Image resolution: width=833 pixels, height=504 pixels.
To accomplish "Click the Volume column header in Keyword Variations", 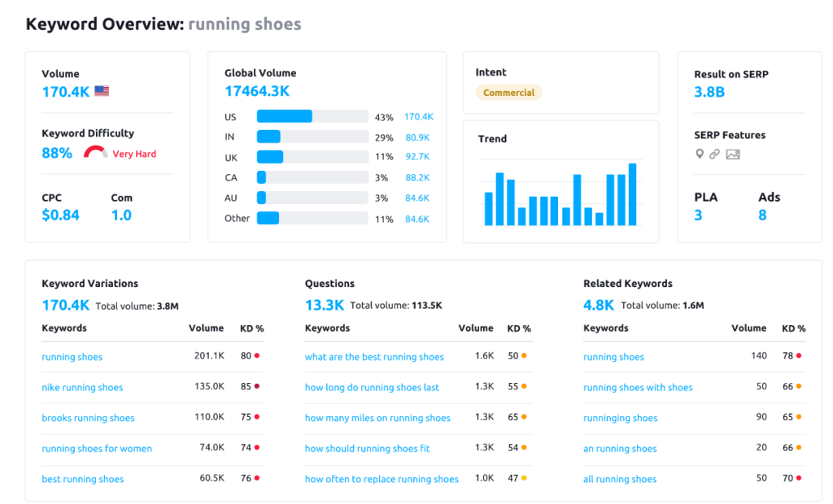I will point(206,328).
